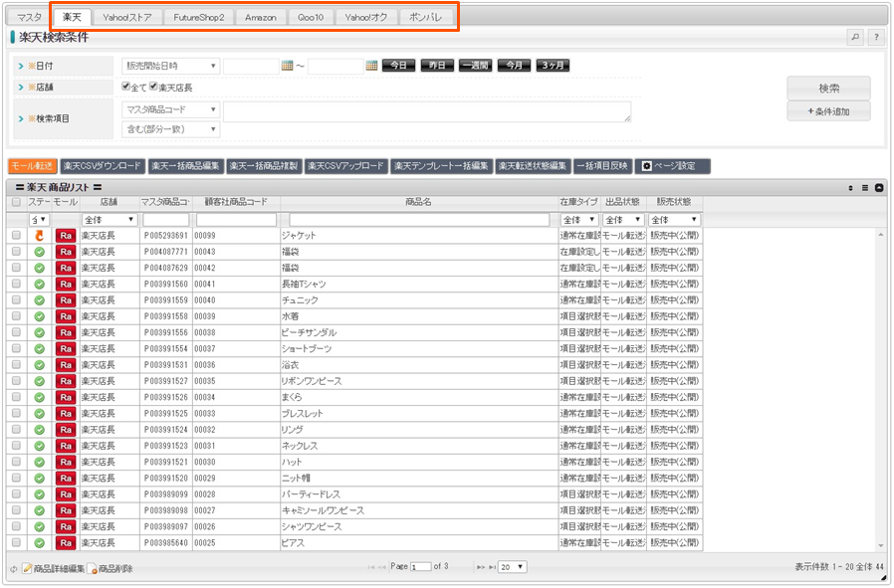Click the green check status icon for 浴衣
Image resolution: width=894 pixels, height=588 pixels.
tap(40, 365)
